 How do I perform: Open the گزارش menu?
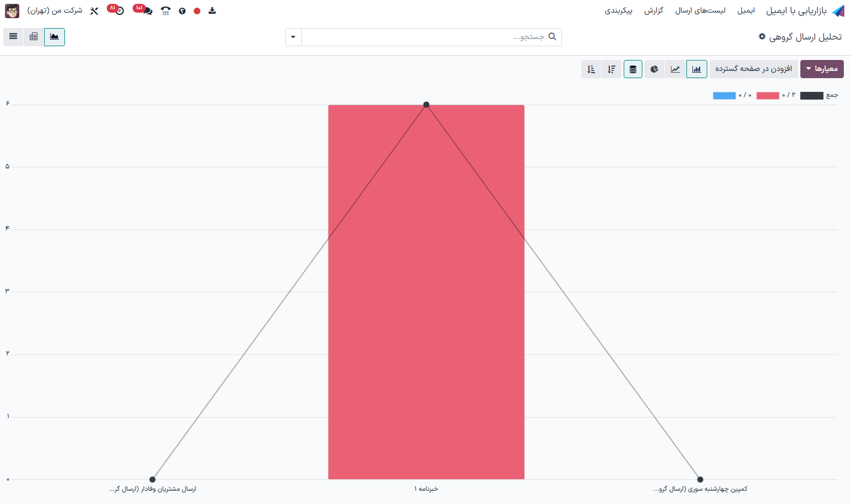coord(654,10)
